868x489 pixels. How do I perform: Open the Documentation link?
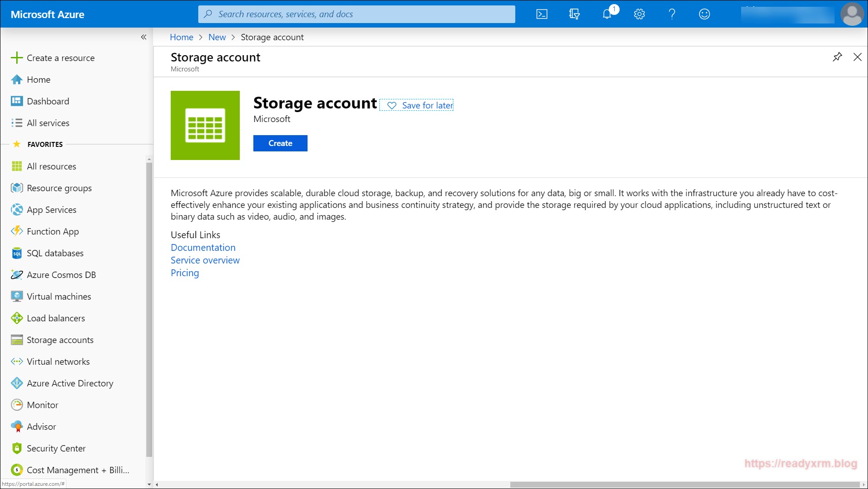pos(203,248)
